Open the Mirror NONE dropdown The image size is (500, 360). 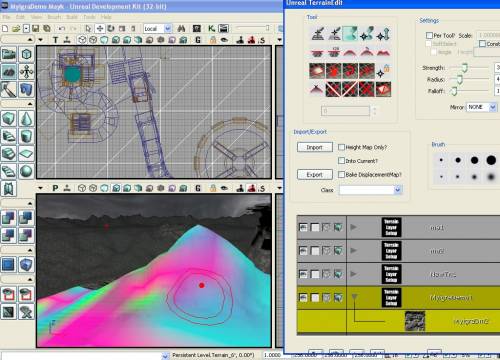tap(481, 107)
